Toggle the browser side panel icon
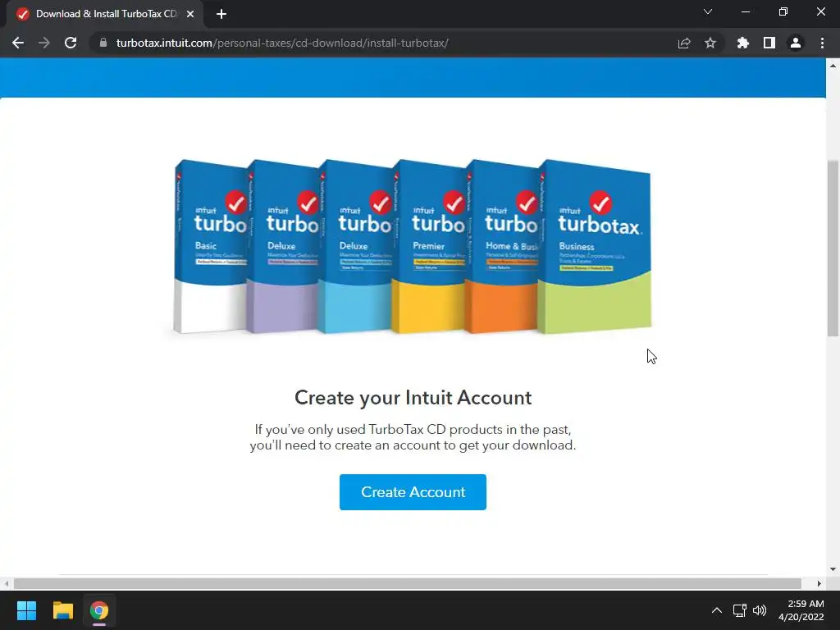 click(769, 43)
